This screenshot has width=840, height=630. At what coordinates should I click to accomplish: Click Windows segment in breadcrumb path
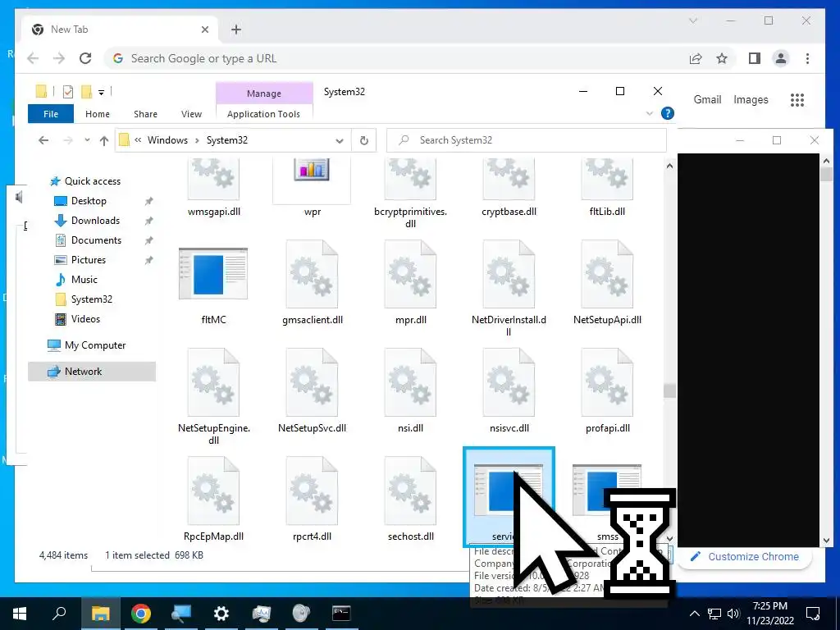pos(167,140)
